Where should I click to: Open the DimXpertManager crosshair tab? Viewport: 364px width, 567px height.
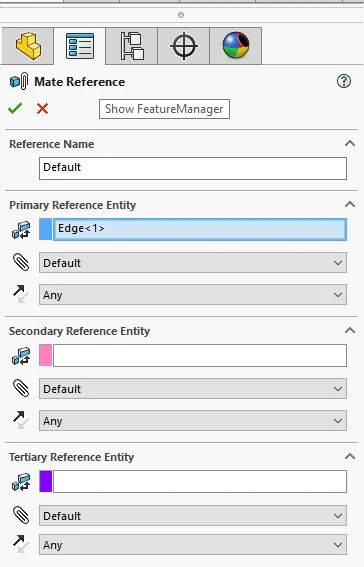click(x=184, y=46)
